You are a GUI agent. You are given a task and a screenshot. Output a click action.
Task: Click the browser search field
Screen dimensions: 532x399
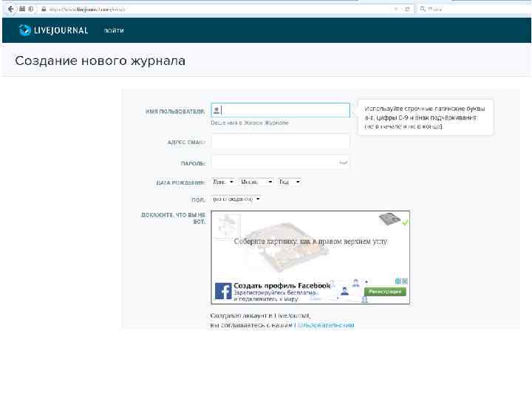coord(474,9)
